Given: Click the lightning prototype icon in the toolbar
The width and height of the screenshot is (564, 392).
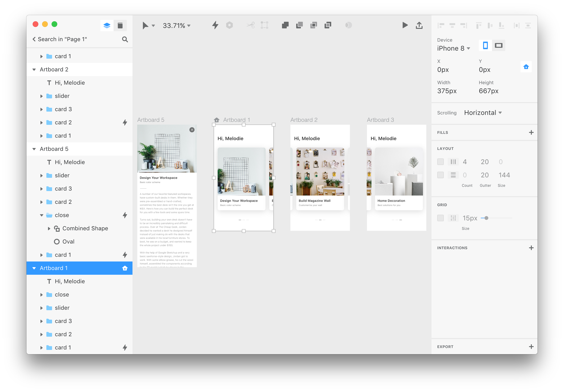Looking at the screenshot, I should click(215, 25).
